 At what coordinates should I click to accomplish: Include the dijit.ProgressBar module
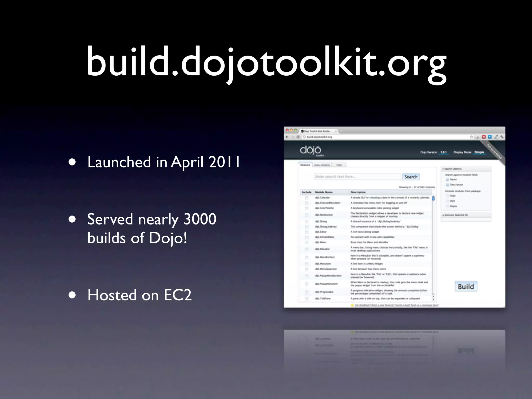307,292
